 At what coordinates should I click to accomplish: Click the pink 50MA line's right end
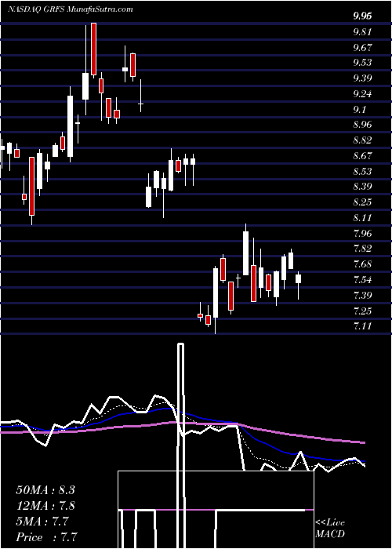(x=364, y=443)
